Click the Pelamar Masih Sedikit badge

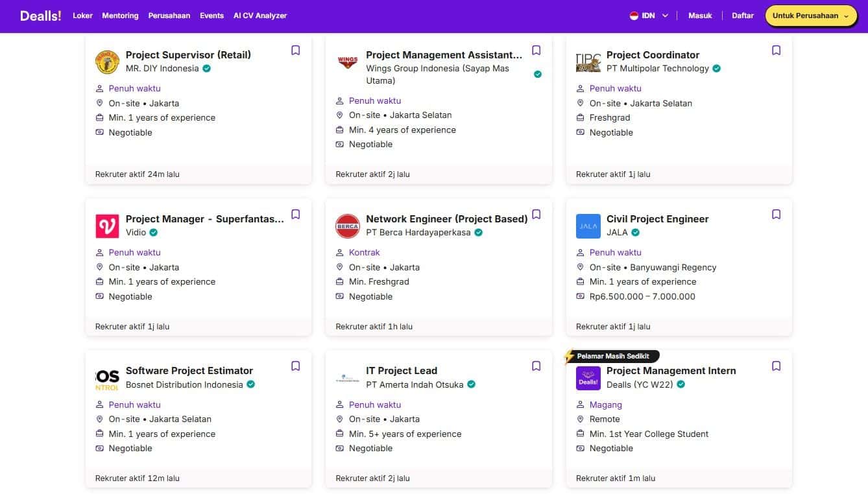pyautogui.click(x=612, y=356)
